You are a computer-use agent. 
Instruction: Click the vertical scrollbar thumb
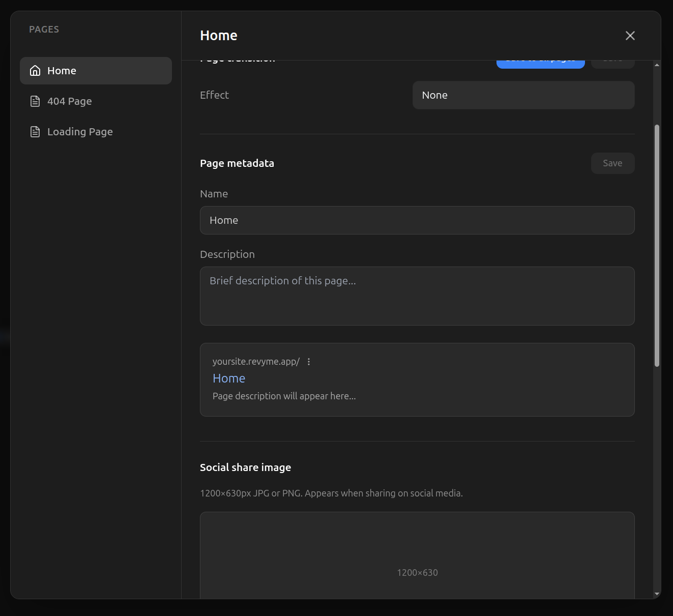tap(657, 245)
